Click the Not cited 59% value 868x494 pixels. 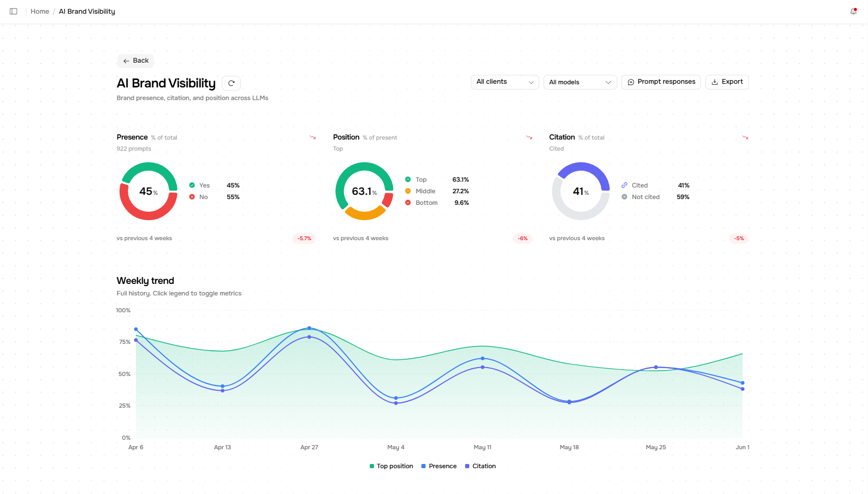click(x=683, y=197)
